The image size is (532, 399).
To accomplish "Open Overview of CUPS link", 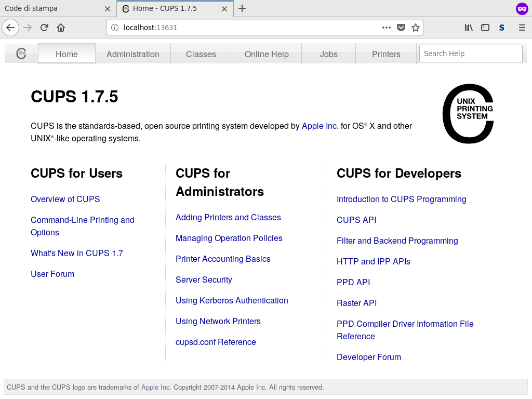I will point(65,199).
